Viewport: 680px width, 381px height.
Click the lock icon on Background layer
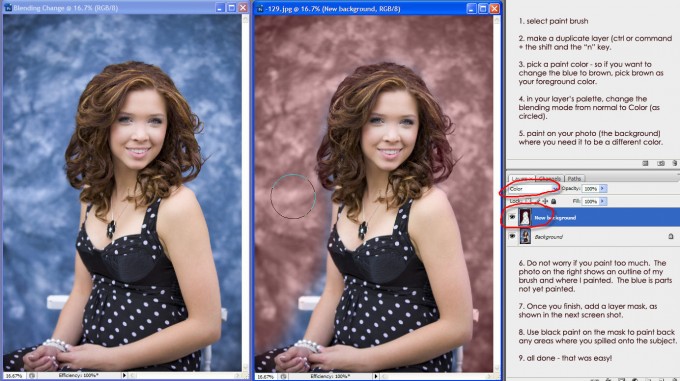click(670, 236)
